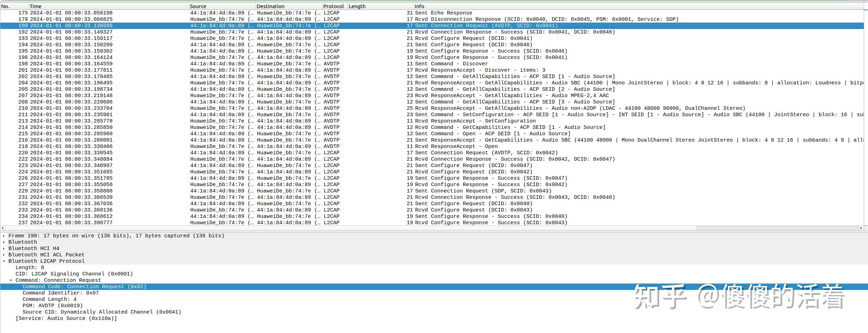Image resolution: width=868 pixels, height=333 pixels.
Task: Expand the Frame 190 tree node
Action: pos(4,236)
